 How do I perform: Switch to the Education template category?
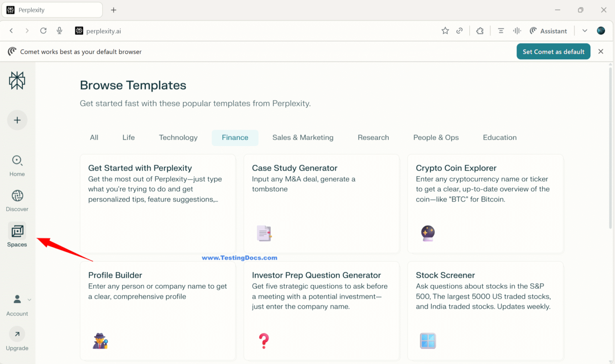pyautogui.click(x=500, y=138)
